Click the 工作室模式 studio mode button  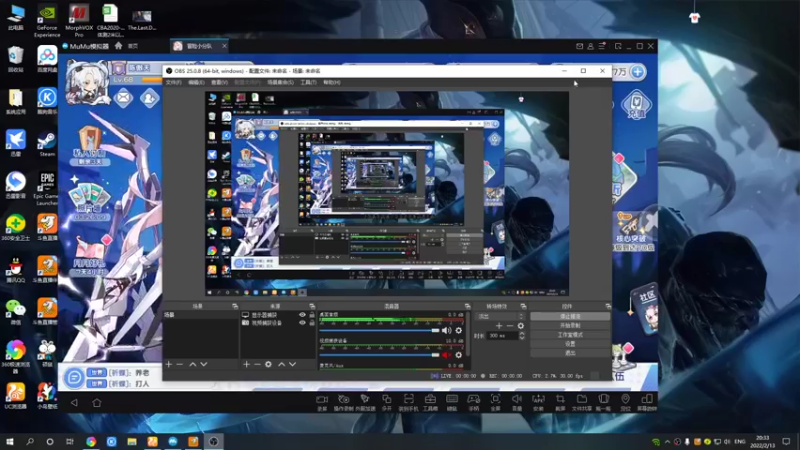[570, 335]
